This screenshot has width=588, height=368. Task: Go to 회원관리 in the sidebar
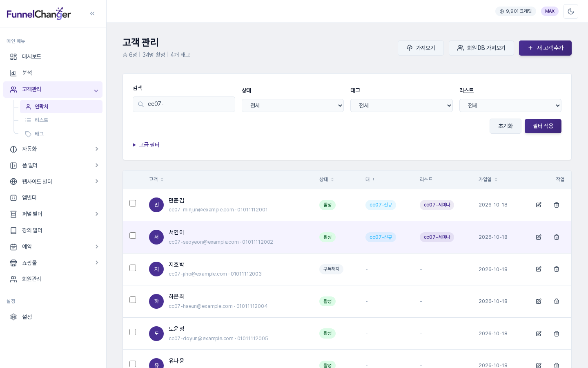[x=53, y=279]
